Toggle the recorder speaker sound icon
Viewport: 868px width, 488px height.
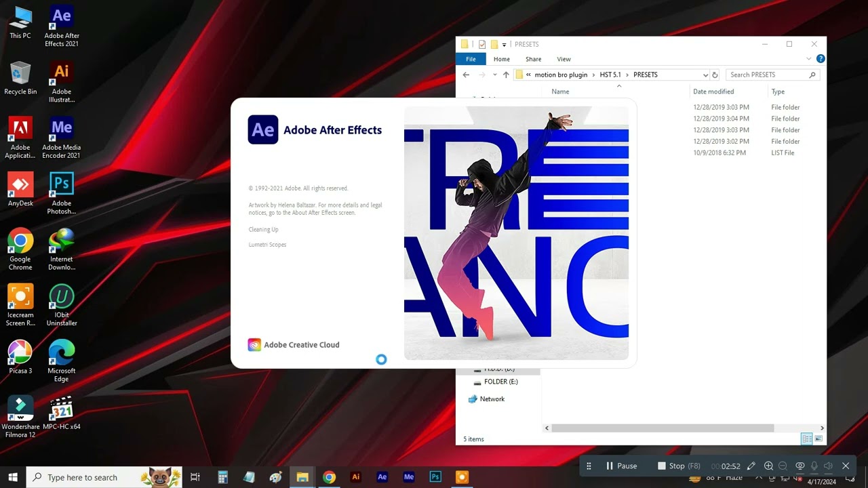point(828,466)
